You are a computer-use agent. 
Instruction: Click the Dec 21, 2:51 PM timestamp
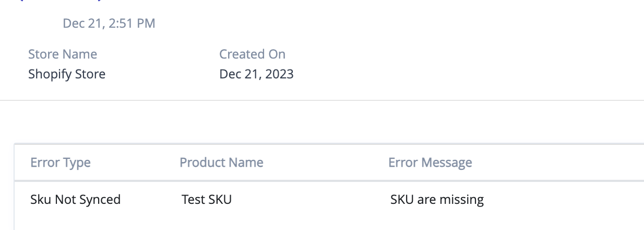(x=109, y=24)
